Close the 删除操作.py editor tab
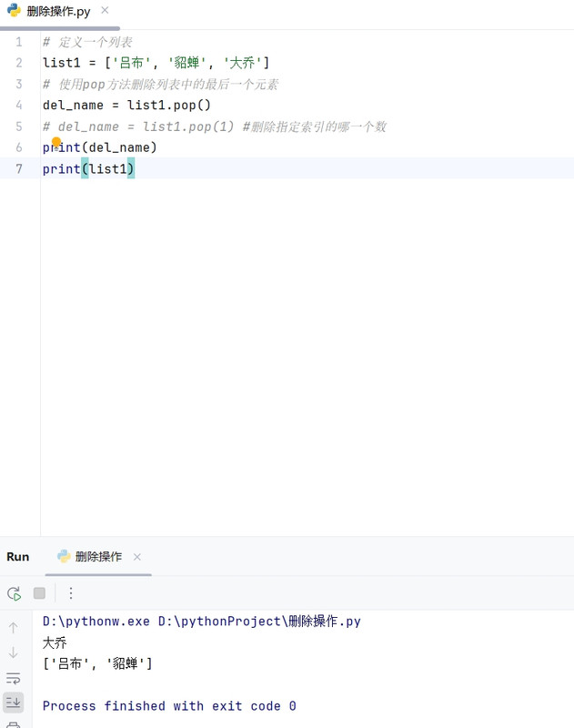Image resolution: width=574 pixels, height=728 pixels. [105, 10]
